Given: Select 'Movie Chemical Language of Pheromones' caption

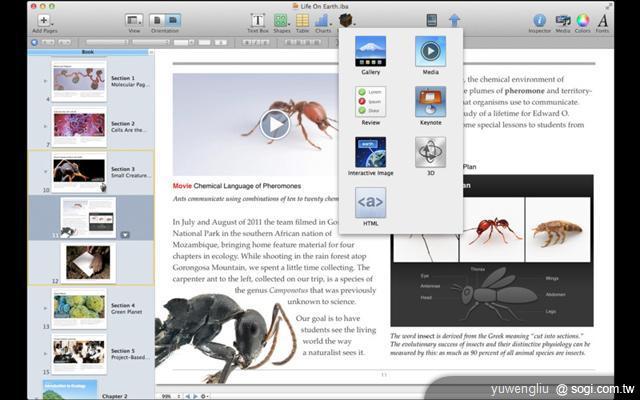Looking at the screenshot, I should point(237,186).
